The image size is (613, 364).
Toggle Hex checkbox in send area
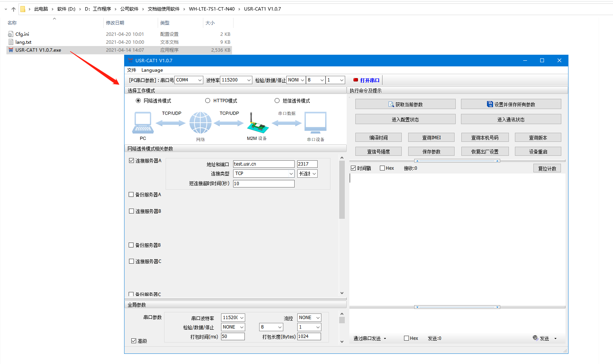point(406,338)
